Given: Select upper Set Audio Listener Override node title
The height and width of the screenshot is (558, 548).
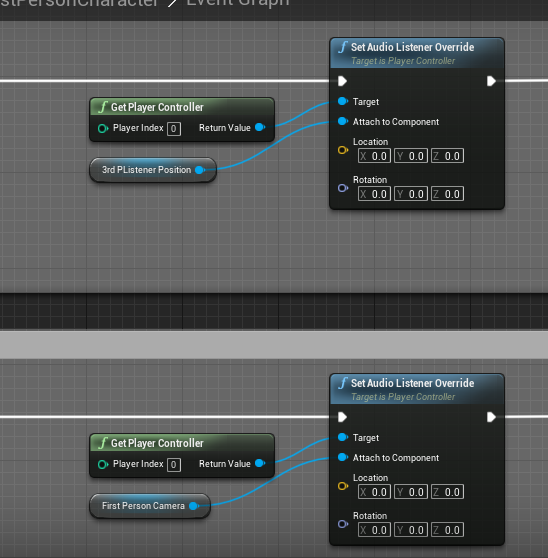Looking at the screenshot, I should tap(412, 47).
